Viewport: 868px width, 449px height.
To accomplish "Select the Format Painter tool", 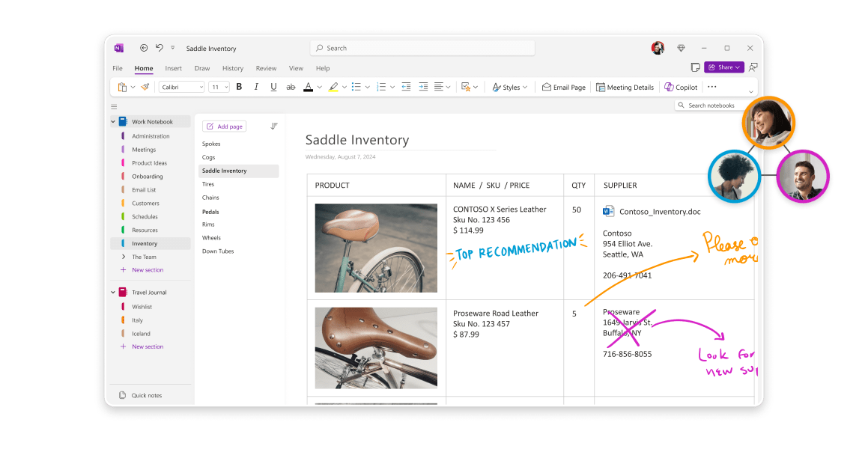I will point(145,87).
